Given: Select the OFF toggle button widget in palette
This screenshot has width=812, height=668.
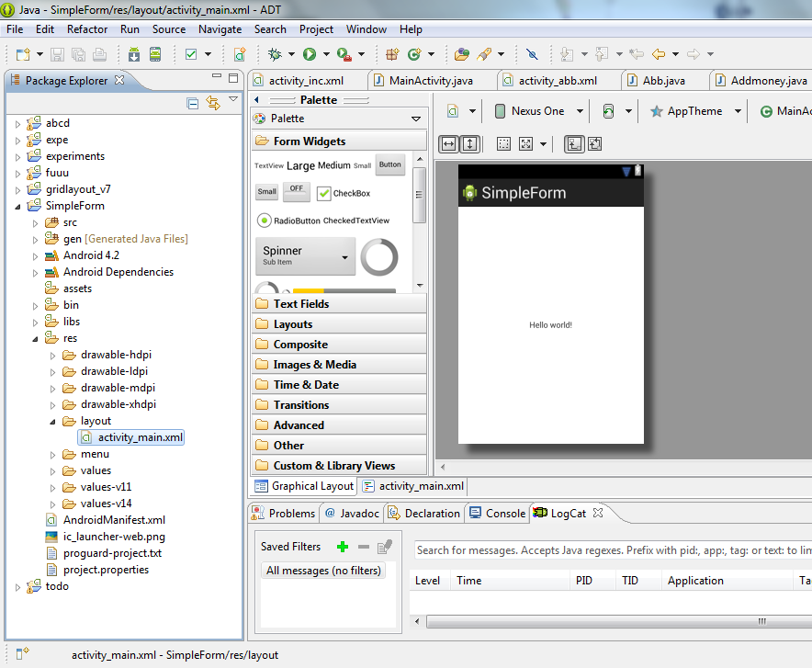Looking at the screenshot, I should point(296,190).
